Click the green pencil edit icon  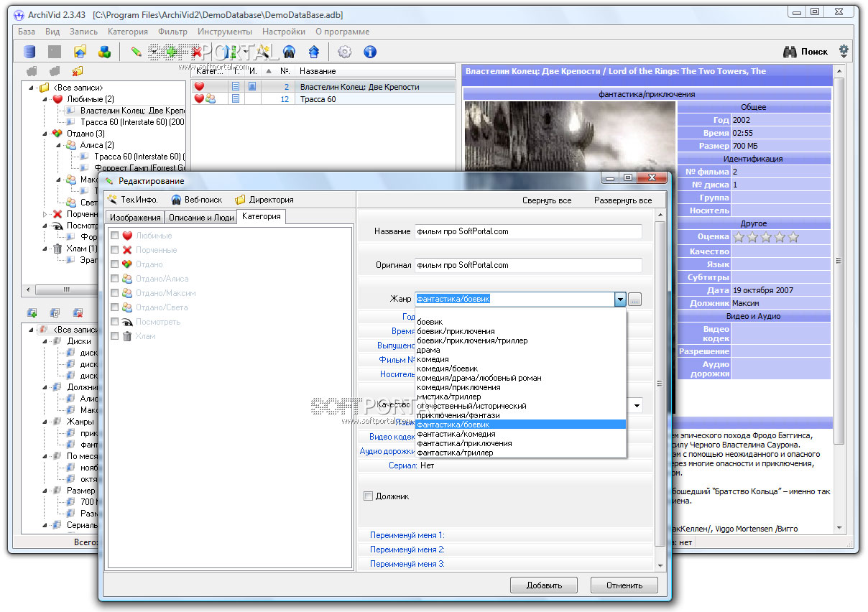click(136, 52)
